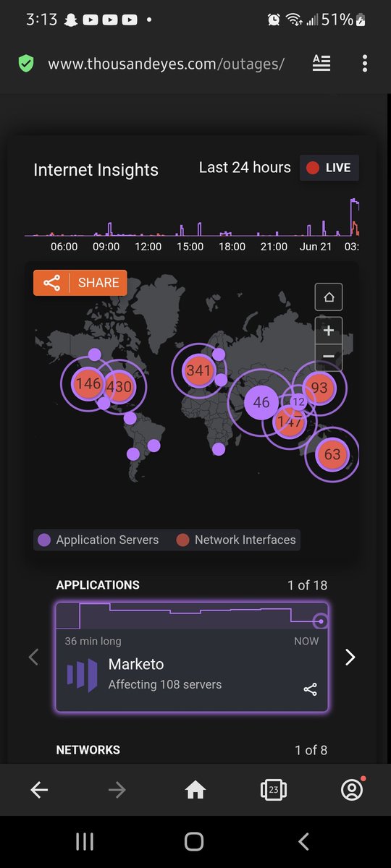This screenshot has height=868, width=391.
Task: Select the 93 outage cluster
Action: [x=319, y=388]
